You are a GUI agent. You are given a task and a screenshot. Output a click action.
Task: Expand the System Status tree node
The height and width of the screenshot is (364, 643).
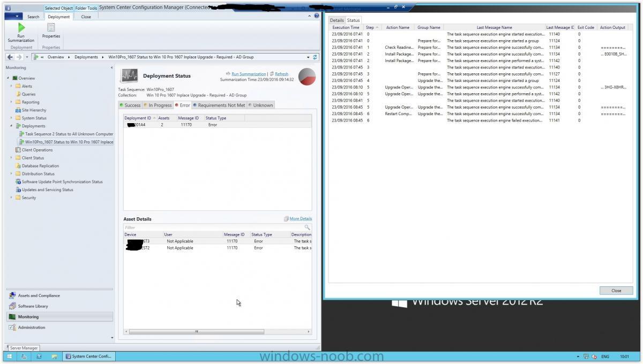11,118
